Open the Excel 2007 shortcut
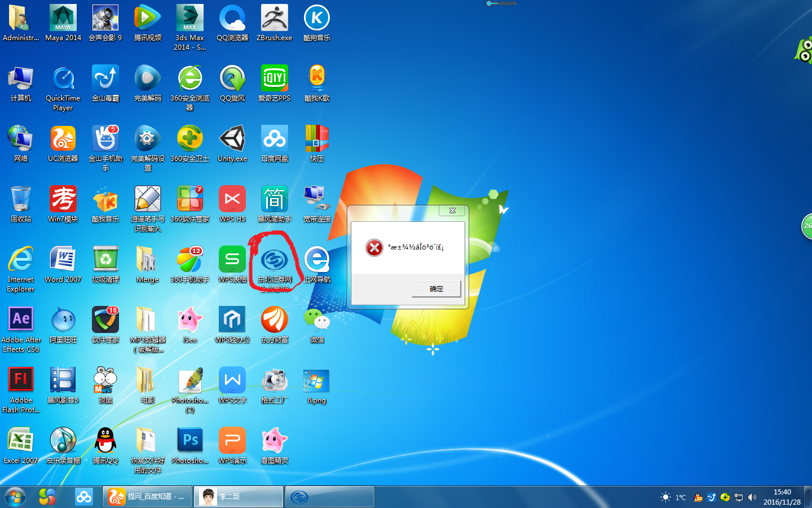This screenshot has height=508, width=812. pyautogui.click(x=21, y=441)
